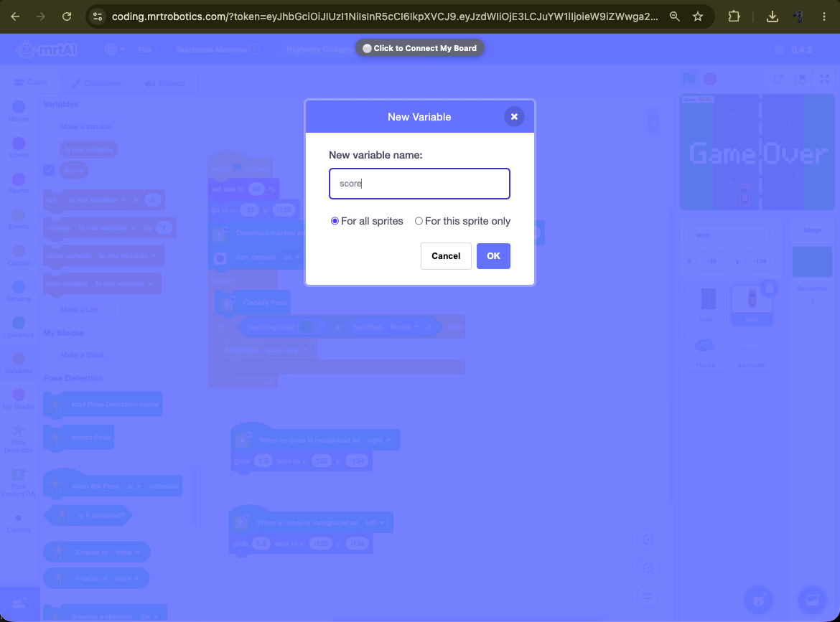Zoom out on the workspace

[x=648, y=568]
